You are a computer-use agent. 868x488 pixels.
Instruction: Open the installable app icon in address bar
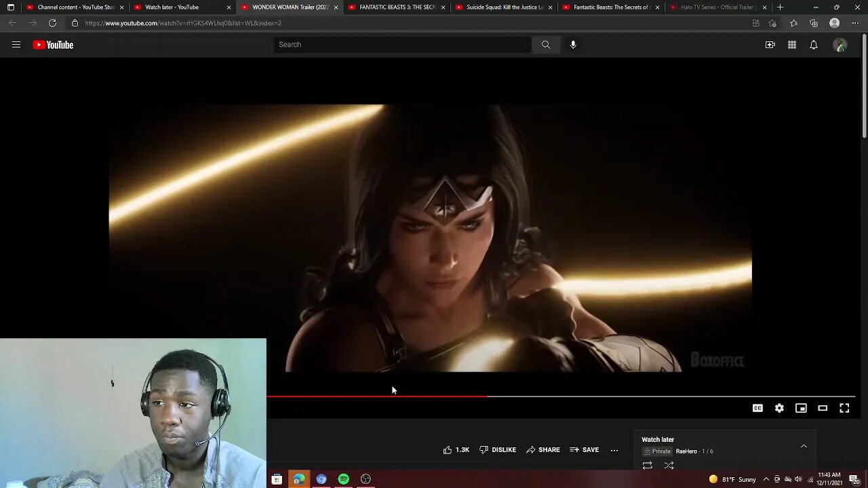755,23
